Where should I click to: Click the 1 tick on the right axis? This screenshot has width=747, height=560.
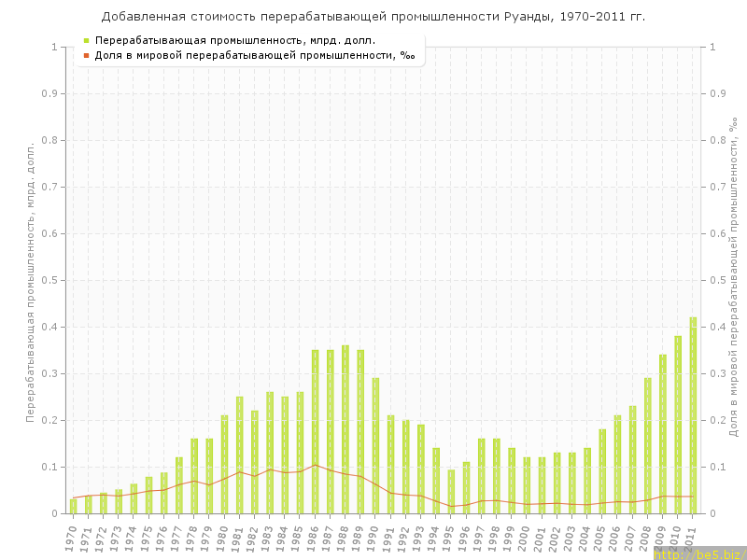713,47
